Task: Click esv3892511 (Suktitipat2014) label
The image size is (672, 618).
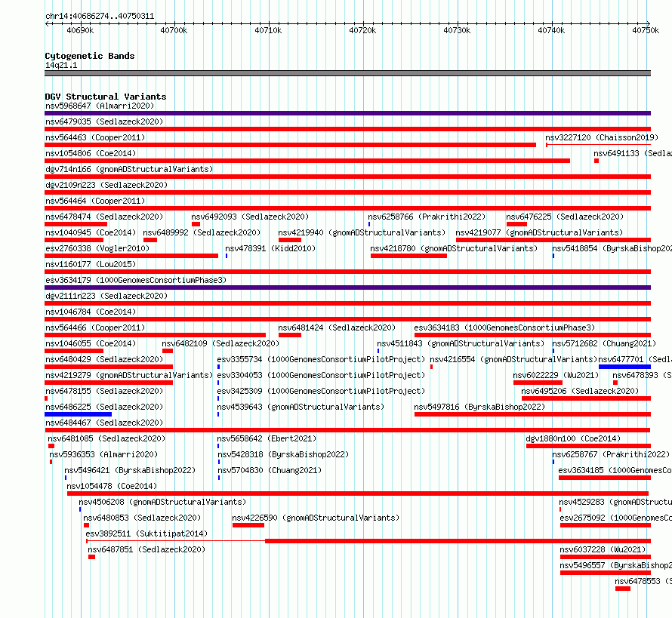Action: (x=146, y=533)
